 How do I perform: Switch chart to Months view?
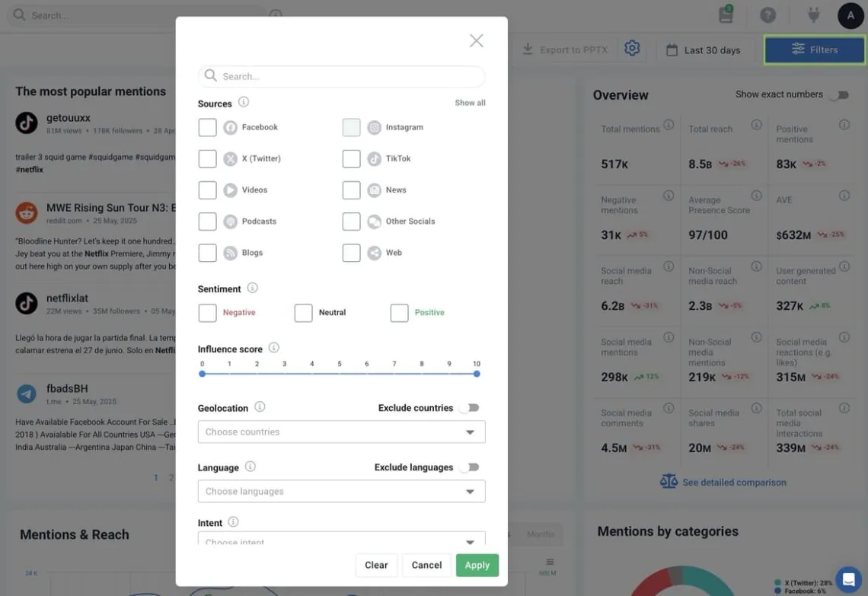541,534
